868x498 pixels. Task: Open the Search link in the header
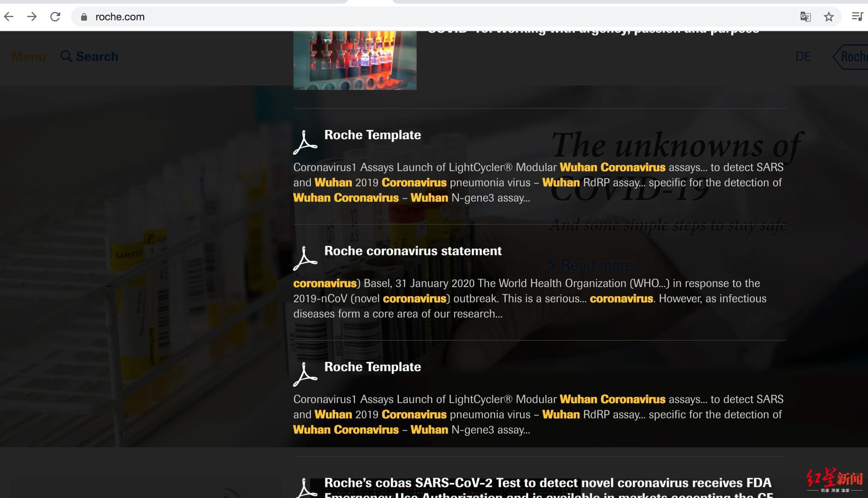click(x=89, y=56)
